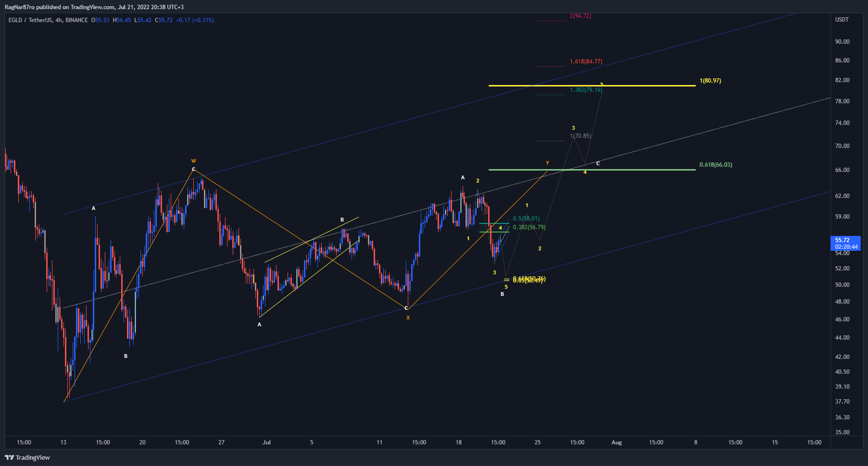Click the orange W wave label
The height and width of the screenshot is (466, 868).
tap(193, 161)
